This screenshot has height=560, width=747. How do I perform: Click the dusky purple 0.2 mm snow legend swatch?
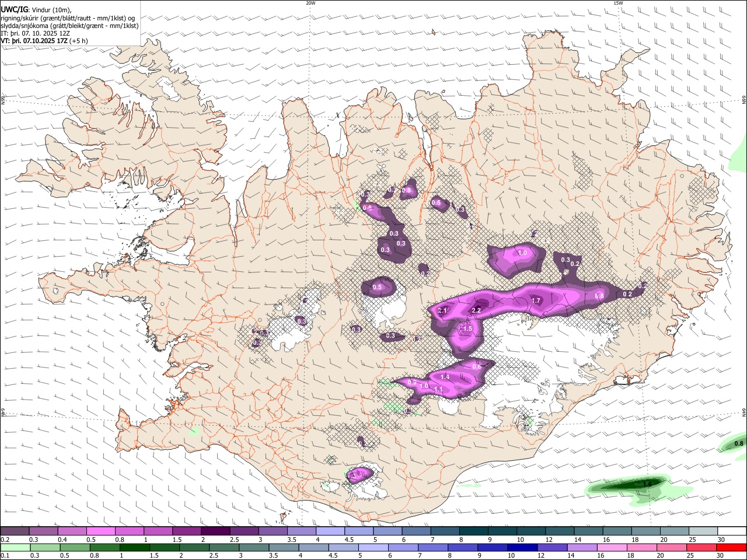pyautogui.click(x=15, y=531)
